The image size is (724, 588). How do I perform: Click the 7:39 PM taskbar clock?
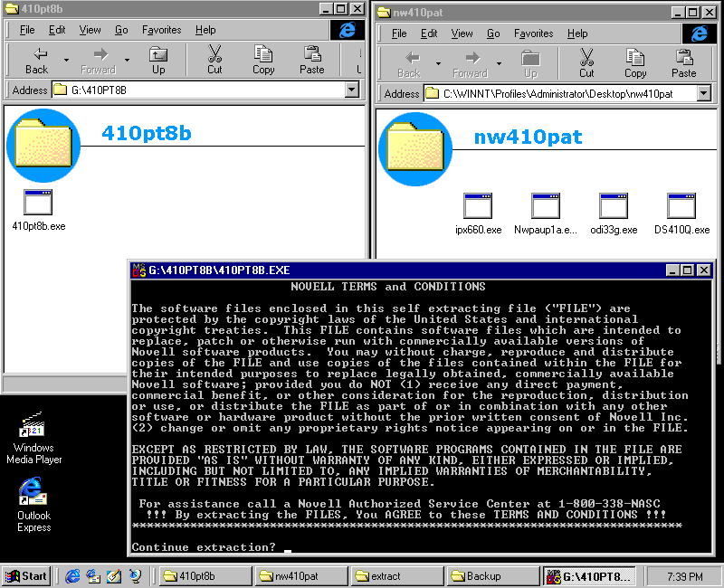(685, 576)
